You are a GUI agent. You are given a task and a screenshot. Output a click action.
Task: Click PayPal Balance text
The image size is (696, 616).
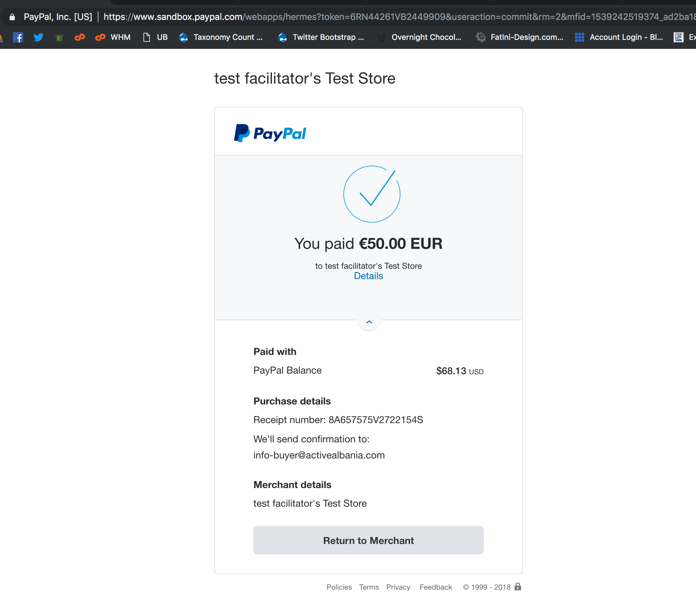click(x=288, y=370)
